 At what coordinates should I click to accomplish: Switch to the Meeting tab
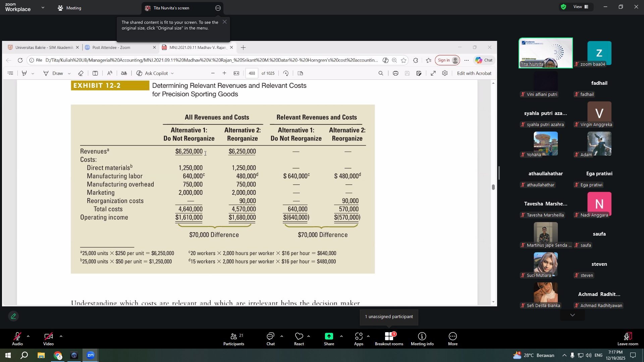tap(69, 8)
